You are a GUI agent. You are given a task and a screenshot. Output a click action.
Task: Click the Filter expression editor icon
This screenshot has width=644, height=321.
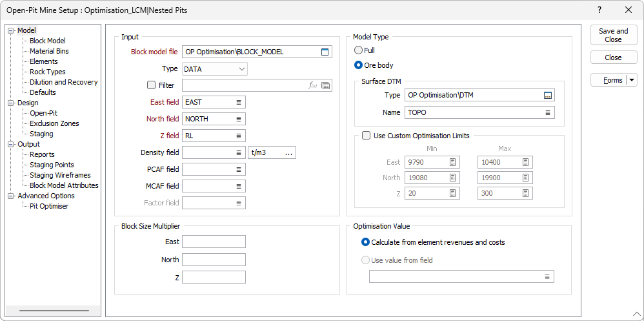click(x=313, y=85)
